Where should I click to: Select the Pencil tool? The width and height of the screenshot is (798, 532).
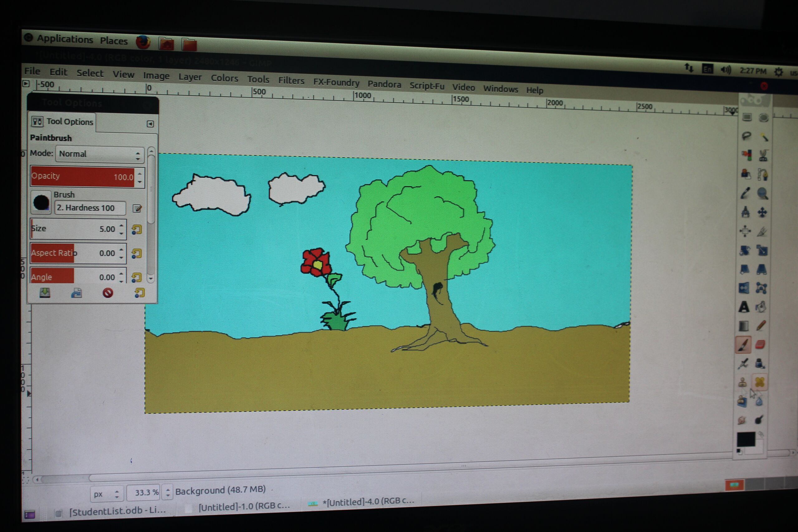tap(761, 326)
